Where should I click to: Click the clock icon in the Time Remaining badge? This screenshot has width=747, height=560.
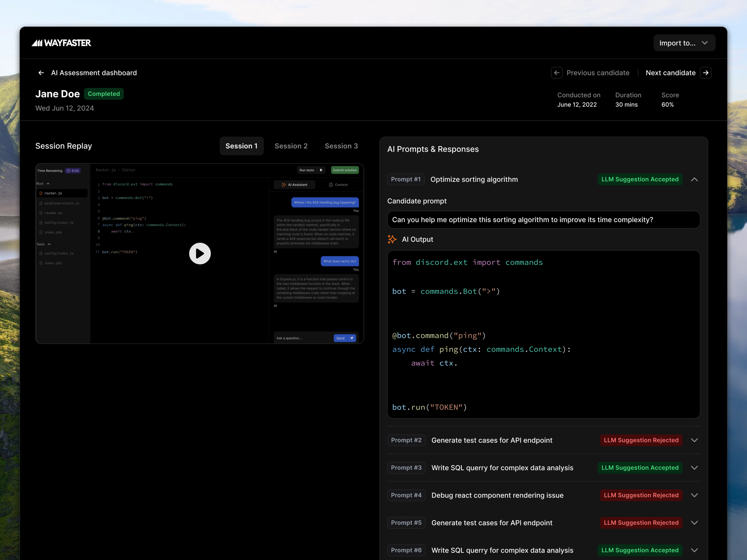coord(69,171)
